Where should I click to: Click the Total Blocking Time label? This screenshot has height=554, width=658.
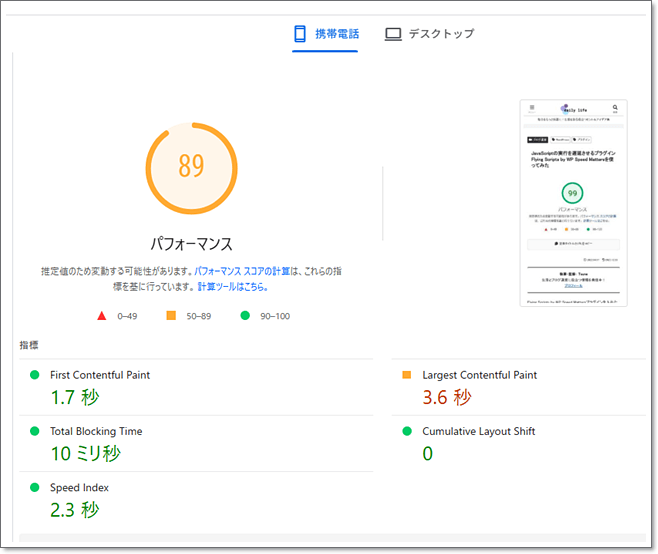point(96,431)
